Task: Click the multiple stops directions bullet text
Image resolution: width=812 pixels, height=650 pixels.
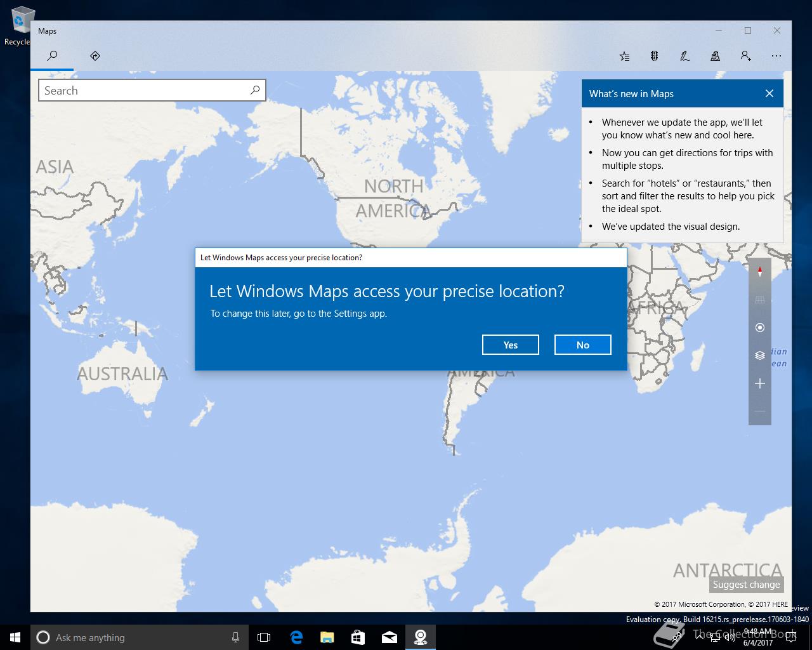Action: pos(687,159)
